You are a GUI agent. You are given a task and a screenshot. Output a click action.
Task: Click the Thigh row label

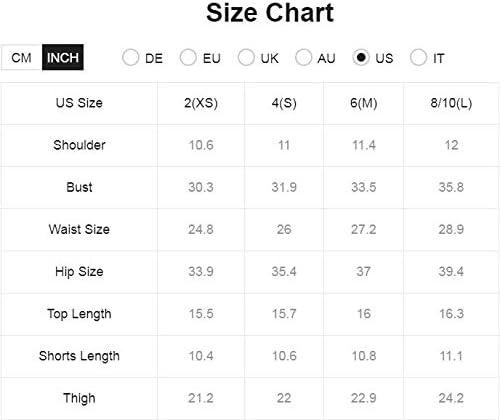tap(79, 398)
